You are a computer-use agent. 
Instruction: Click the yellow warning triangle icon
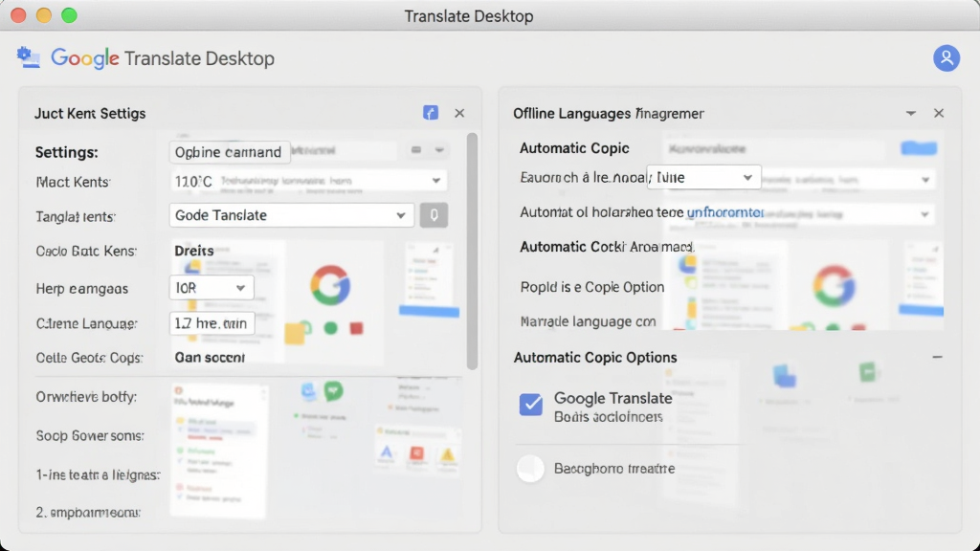click(448, 454)
